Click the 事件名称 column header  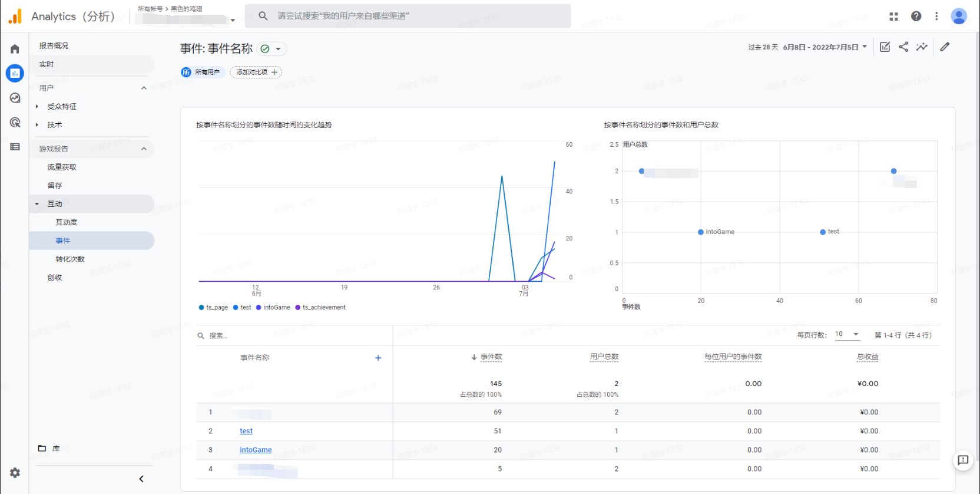pyautogui.click(x=254, y=358)
